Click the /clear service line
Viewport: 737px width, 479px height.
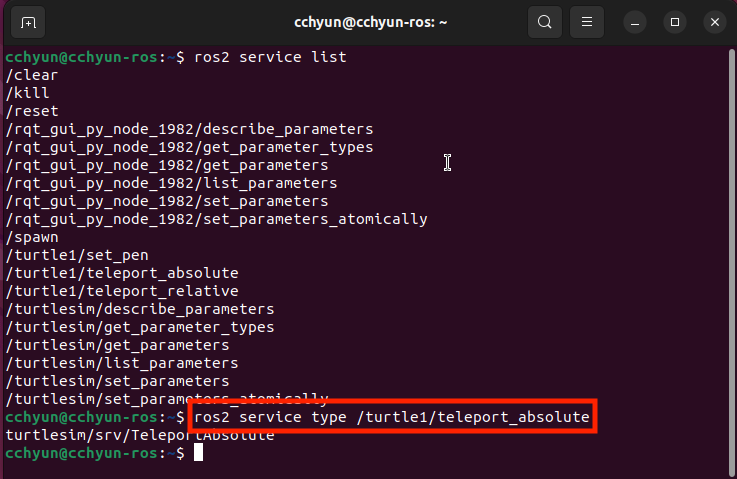(31, 75)
